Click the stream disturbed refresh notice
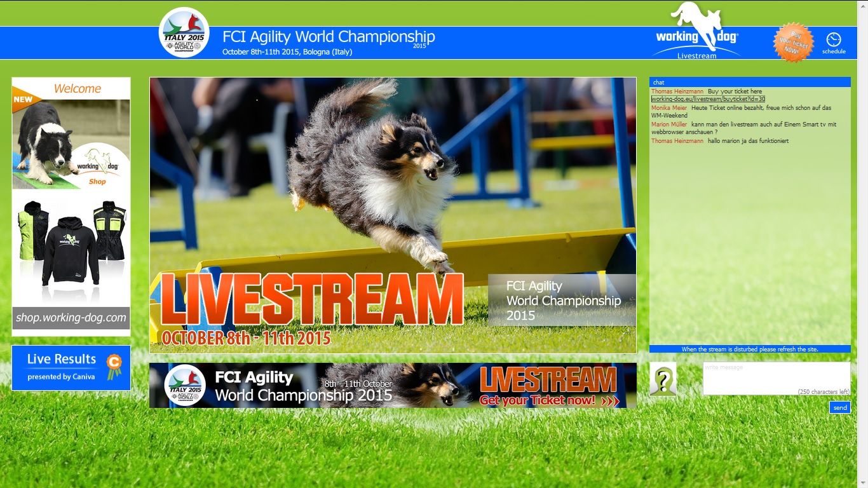The height and width of the screenshot is (488, 868). (x=750, y=349)
